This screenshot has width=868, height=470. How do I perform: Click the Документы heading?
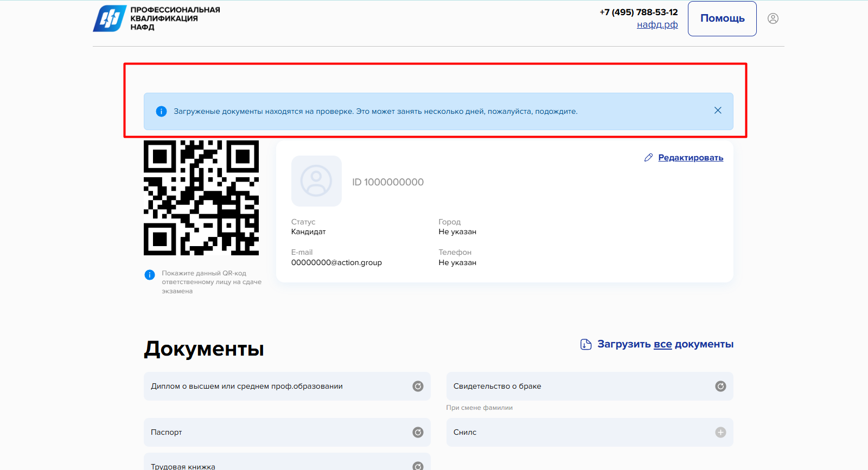pos(204,349)
